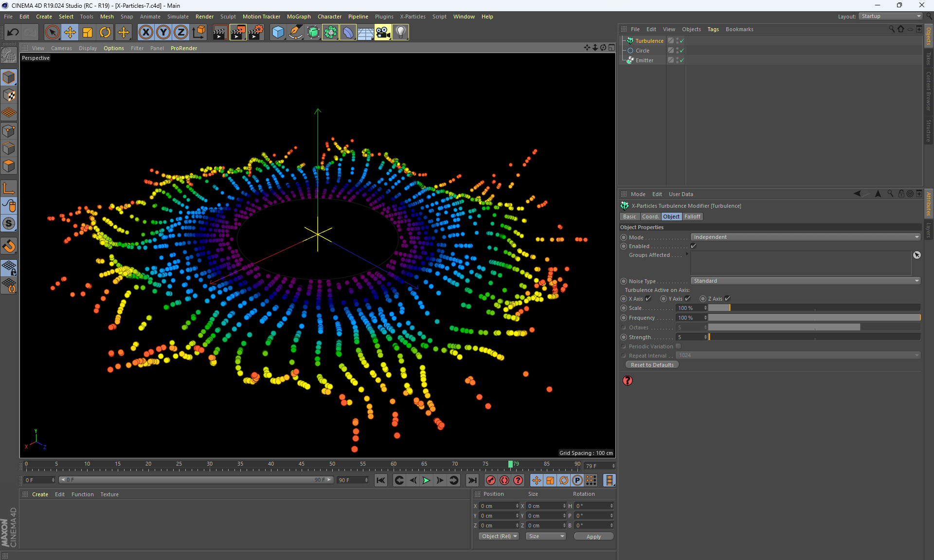The width and height of the screenshot is (934, 560).
Task: Select the Rotate tool icon
Action: point(105,33)
